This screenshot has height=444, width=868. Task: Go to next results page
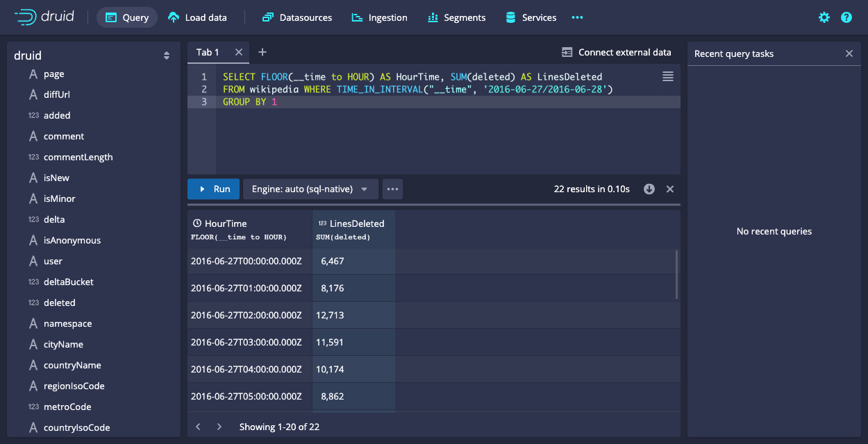tap(219, 427)
